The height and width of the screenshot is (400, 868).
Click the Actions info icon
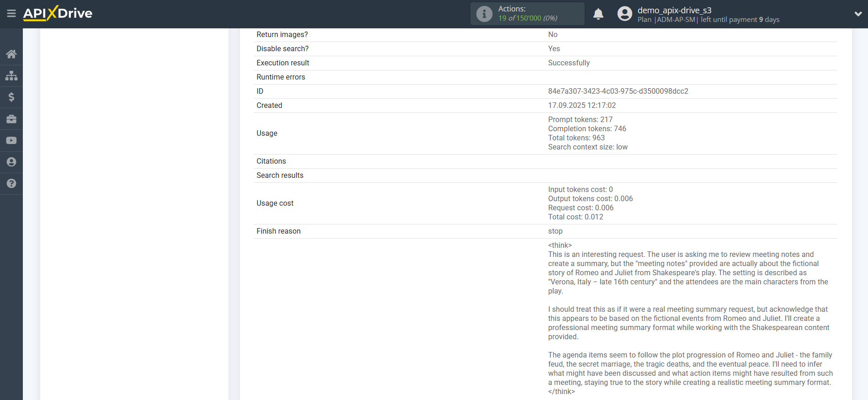pyautogui.click(x=484, y=14)
